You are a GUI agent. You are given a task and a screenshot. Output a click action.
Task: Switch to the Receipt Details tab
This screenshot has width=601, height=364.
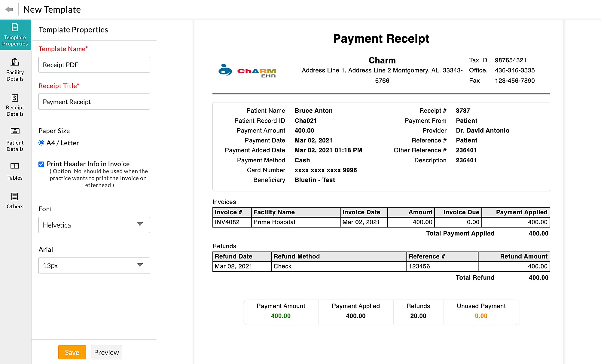15,105
